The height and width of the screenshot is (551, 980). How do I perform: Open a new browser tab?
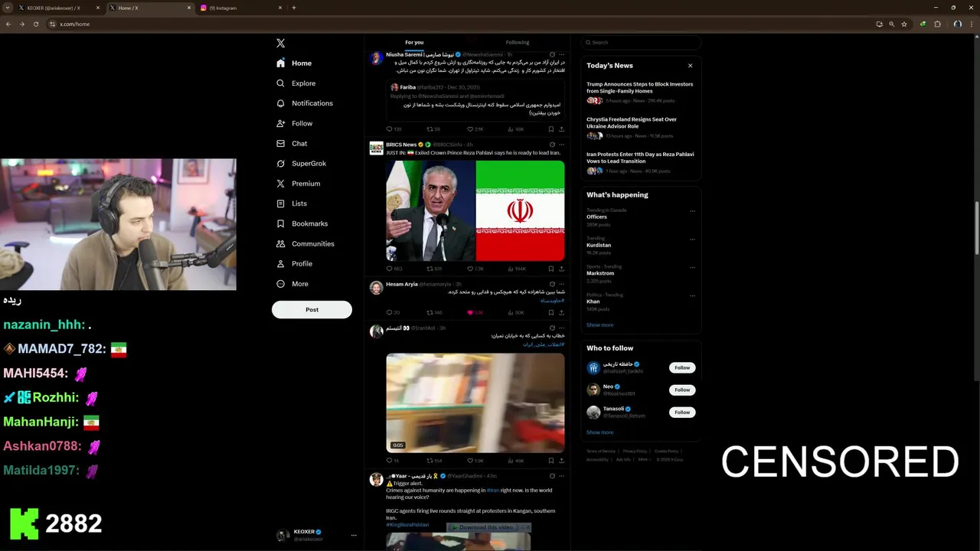click(x=294, y=8)
